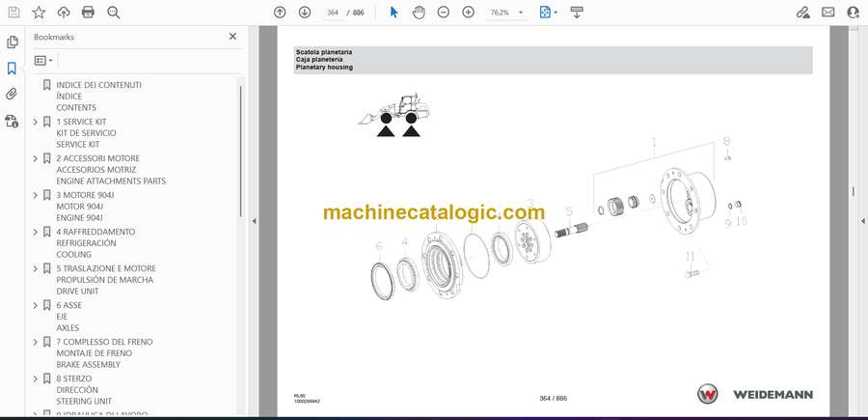This screenshot has width=868, height=420.
Task: Zoom in with the plus button
Action: coord(469,13)
